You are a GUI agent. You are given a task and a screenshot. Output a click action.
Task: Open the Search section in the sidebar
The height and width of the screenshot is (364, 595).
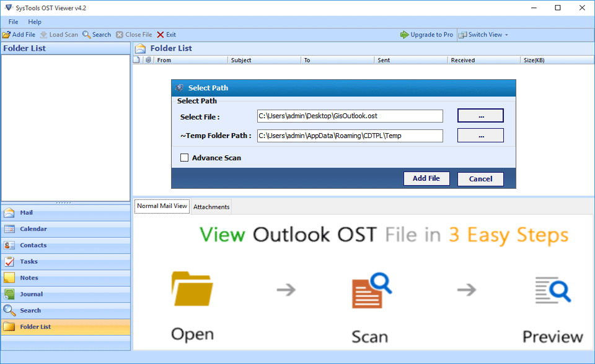pos(66,311)
